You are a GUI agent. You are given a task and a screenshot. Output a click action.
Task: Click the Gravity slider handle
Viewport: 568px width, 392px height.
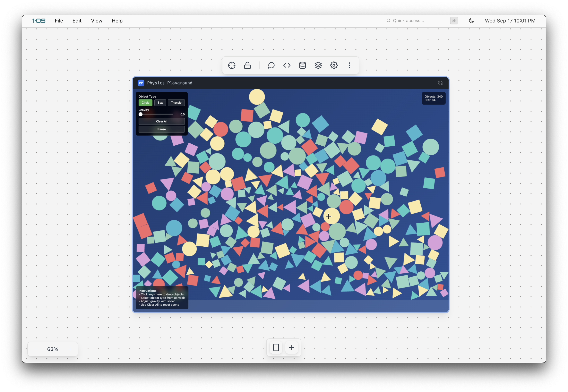click(x=141, y=114)
